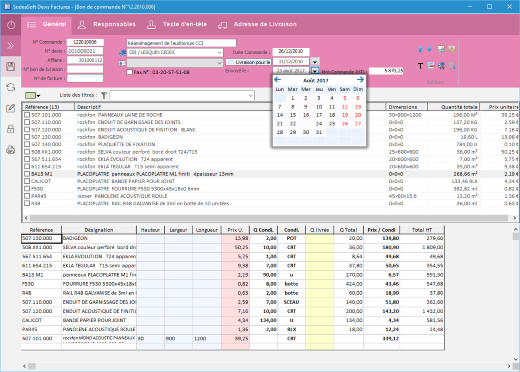Switch to the Général tab
The image size is (520, 372).
point(47,24)
